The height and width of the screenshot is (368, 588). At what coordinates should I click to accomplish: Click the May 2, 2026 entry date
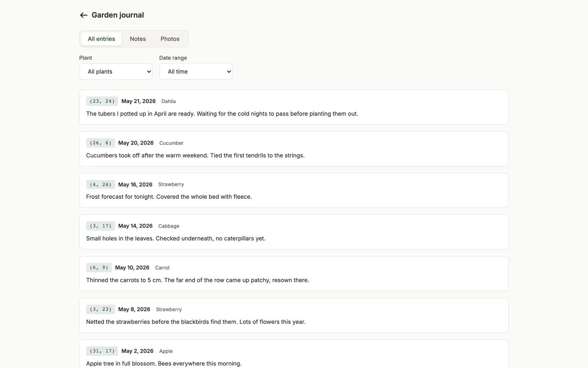point(137,351)
